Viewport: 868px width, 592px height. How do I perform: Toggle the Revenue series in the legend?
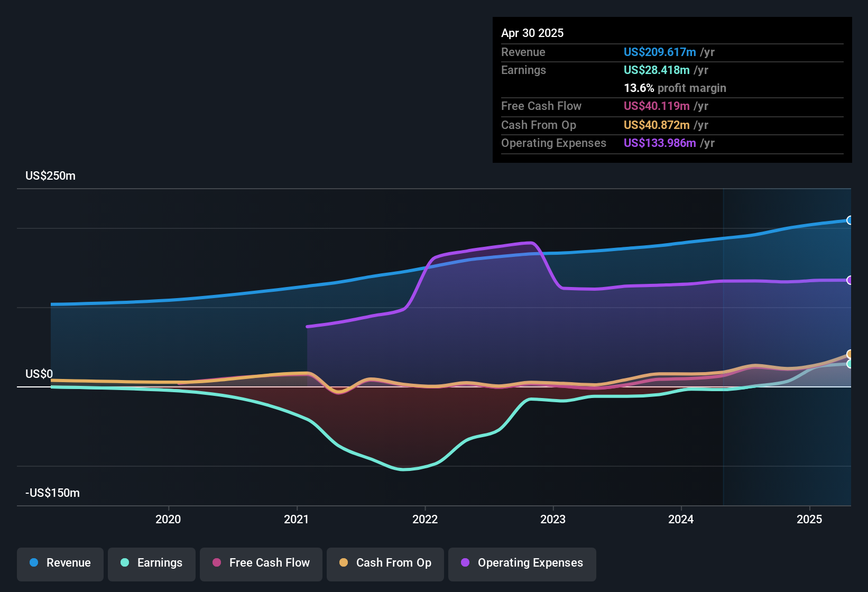[x=60, y=563]
